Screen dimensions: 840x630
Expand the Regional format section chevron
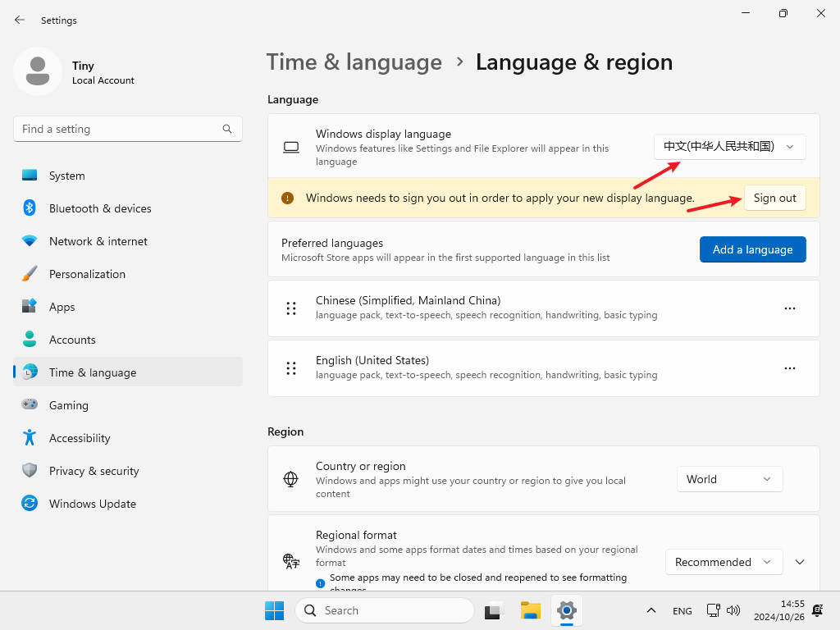800,562
